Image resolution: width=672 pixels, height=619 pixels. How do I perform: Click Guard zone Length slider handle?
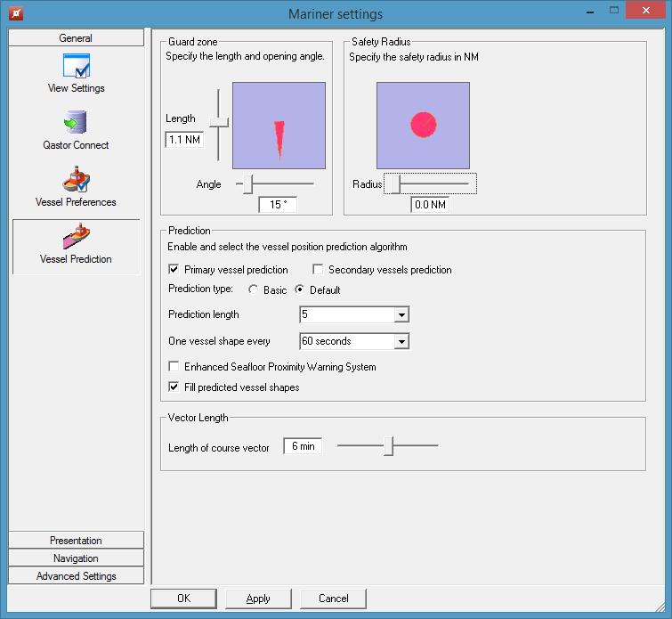219,122
